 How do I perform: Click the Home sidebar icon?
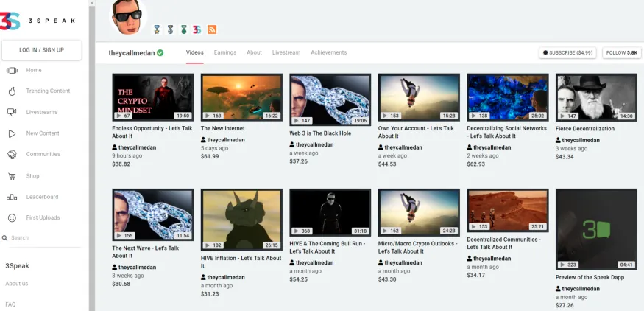pos(12,70)
